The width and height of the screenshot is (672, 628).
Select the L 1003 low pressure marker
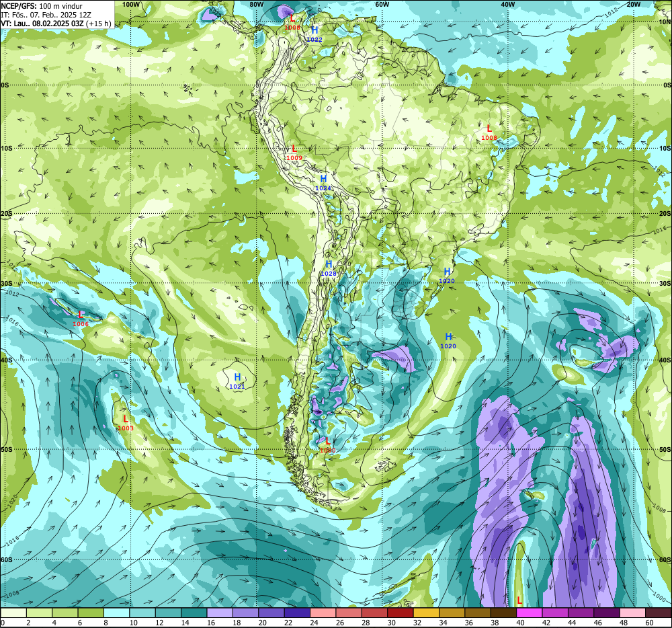coord(126,423)
